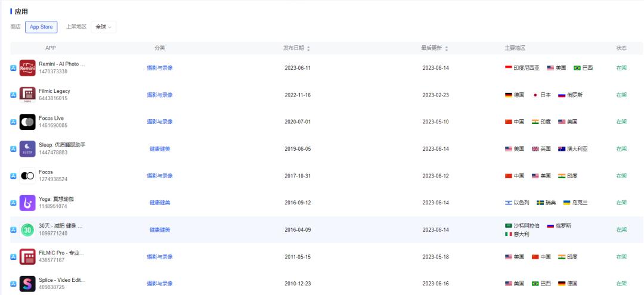This screenshot has height=295, width=644.
Task: Click 印度尼西亚 region text
Action: 527,68
